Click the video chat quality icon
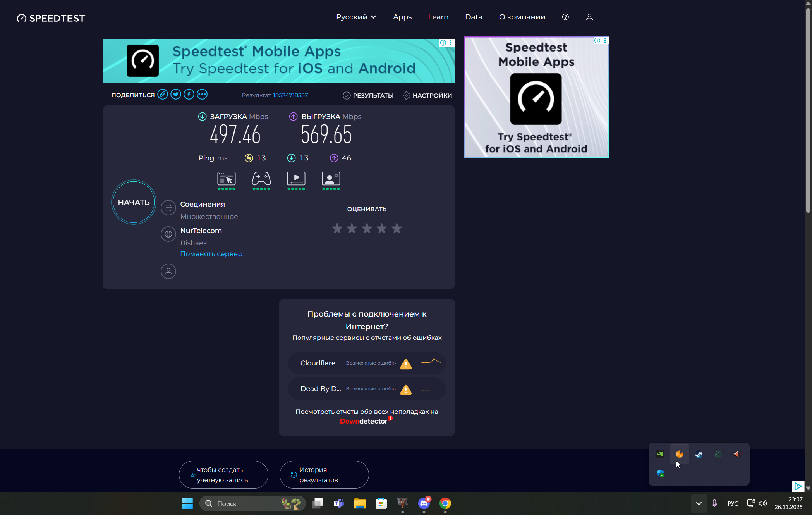This screenshot has width=812, height=515. [x=331, y=179]
